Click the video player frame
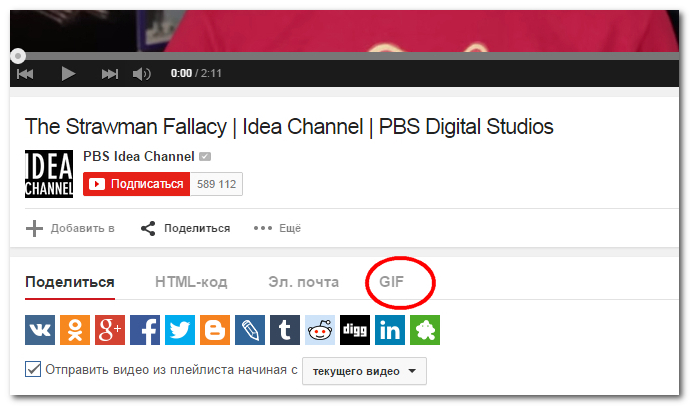690x406 pixels. 345,31
